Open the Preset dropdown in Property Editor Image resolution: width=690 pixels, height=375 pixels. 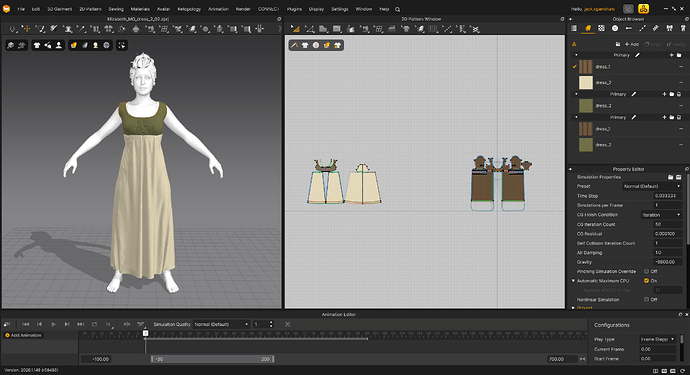point(652,187)
